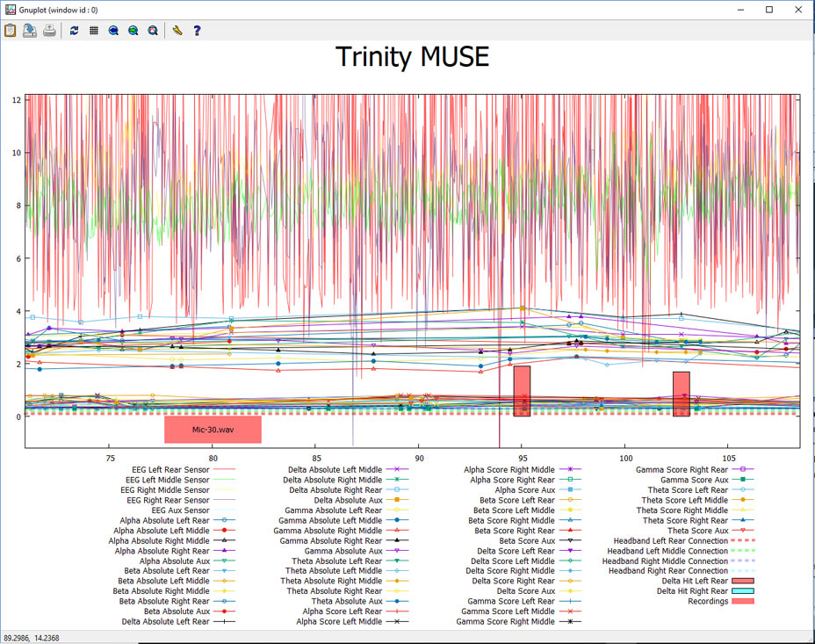The height and width of the screenshot is (644, 815).
Task: Toggle visibility of EEG Left Rear Sensor
Action: click(170, 469)
